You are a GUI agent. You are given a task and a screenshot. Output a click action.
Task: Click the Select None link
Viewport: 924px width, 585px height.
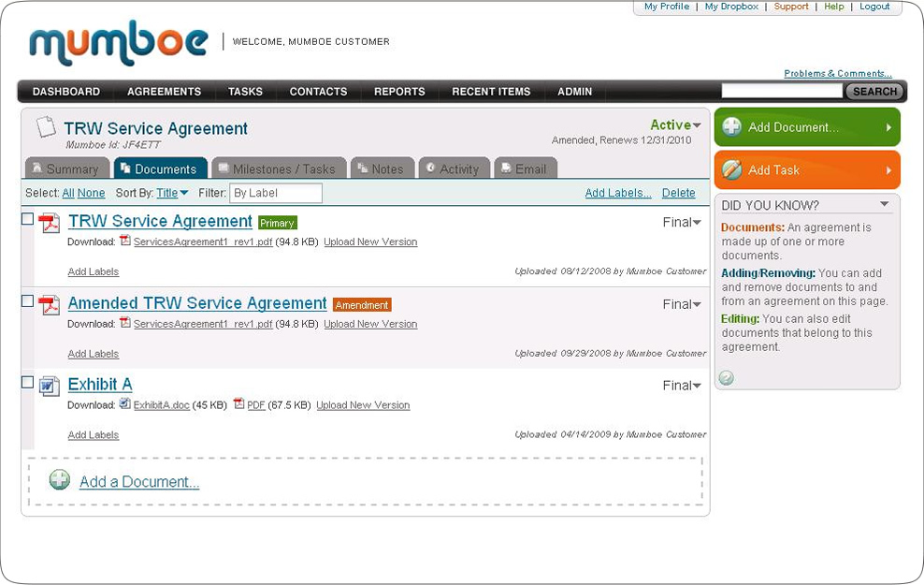click(x=91, y=193)
